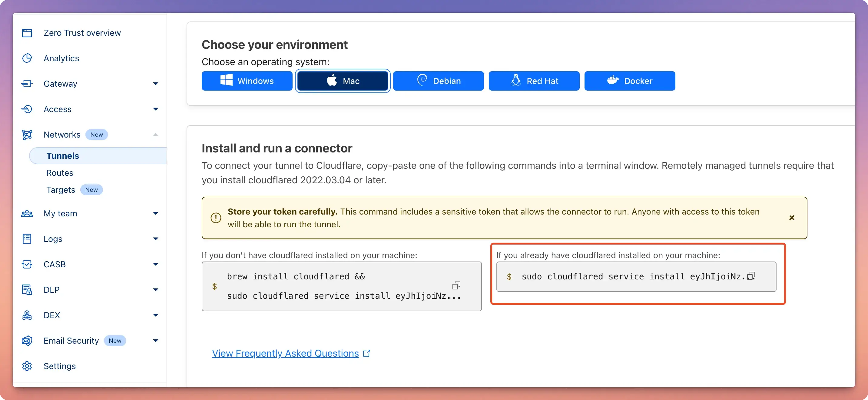Click the warning exclamation icon in the banner
The height and width of the screenshot is (400, 868).
pyautogui.click(x=216, y=218)
